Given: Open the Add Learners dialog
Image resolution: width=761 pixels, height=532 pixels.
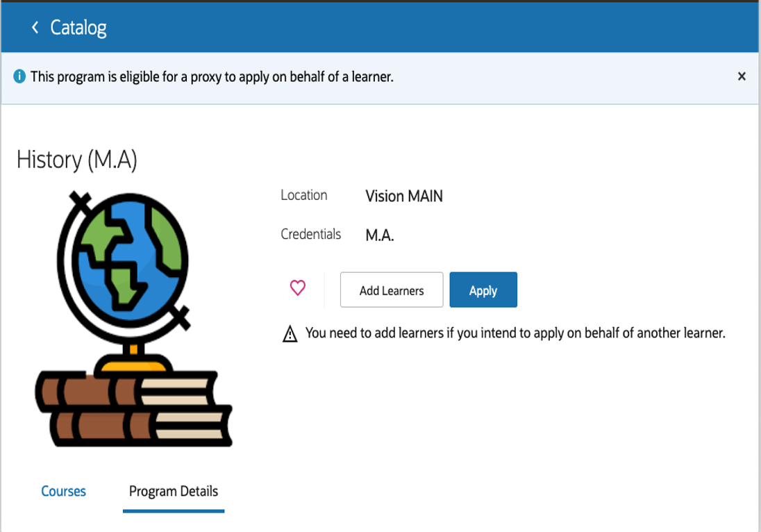Looking at the screenshot, I should 392,290.
